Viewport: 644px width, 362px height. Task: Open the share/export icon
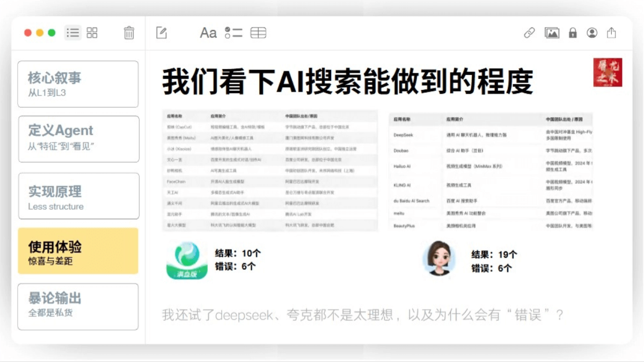611,33
